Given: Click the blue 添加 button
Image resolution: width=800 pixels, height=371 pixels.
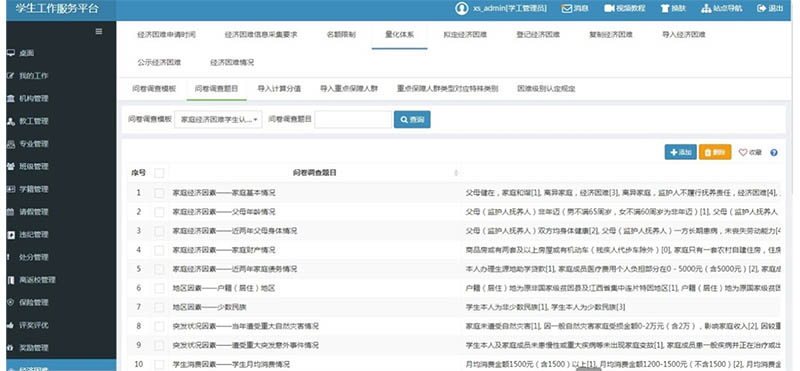Looking at the screenshot, I should click(681, 152).
